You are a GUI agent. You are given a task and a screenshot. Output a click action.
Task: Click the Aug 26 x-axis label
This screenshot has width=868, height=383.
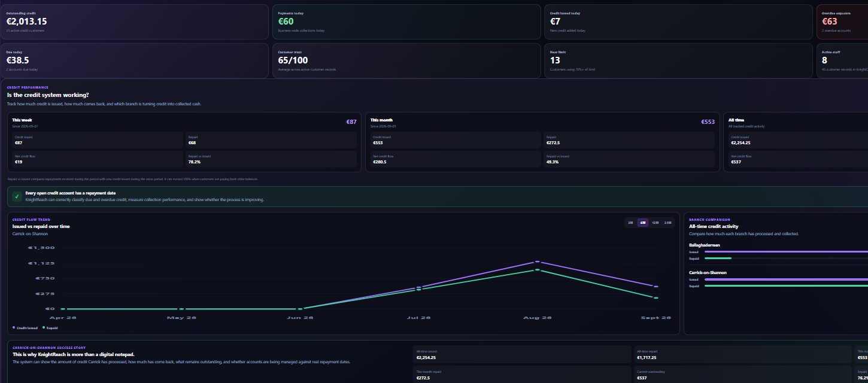point(538,318)
